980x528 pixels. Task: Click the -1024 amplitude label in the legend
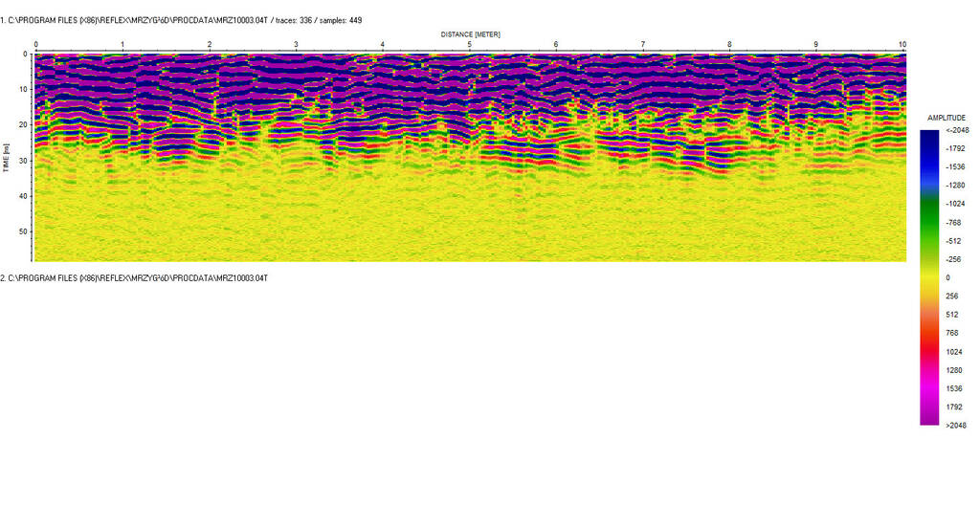(955, 204)
